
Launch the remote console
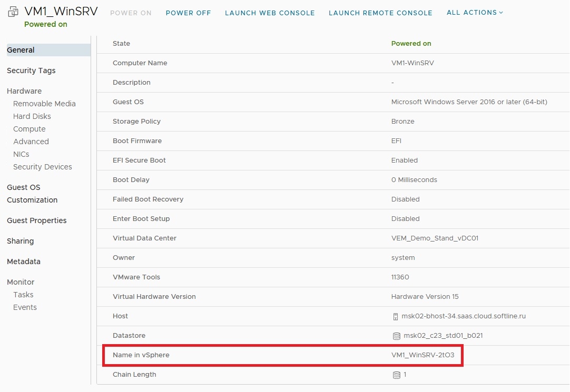click(380, 13)
